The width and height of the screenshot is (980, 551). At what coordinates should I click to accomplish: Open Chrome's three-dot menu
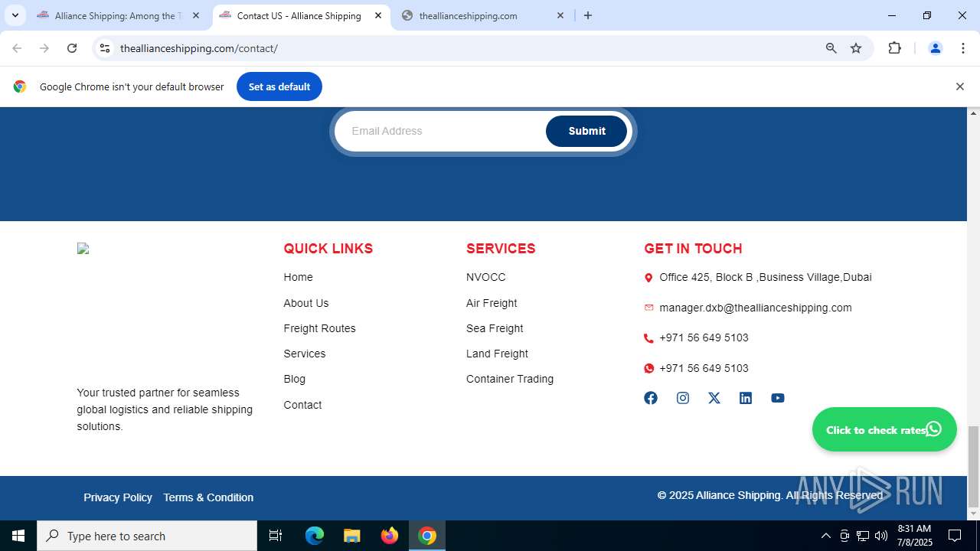963,48
